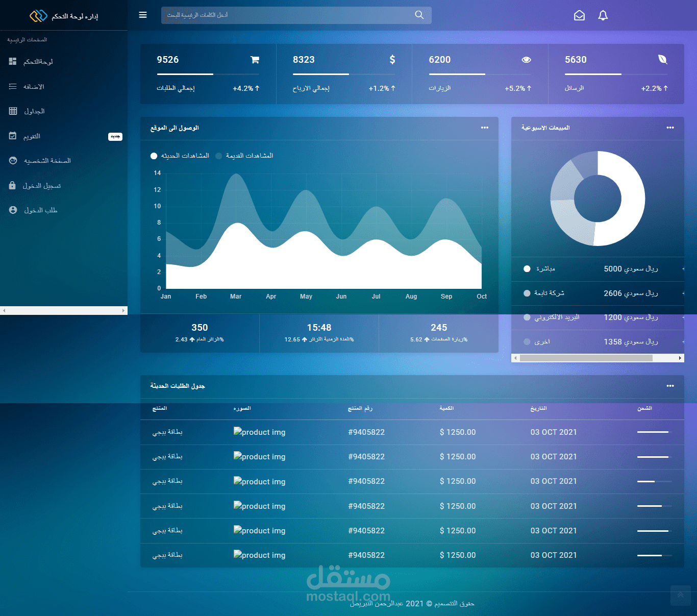Open لوحةالتحكم sidebar menu item
The height and width of the screenshot is (616, 697).
64,62
